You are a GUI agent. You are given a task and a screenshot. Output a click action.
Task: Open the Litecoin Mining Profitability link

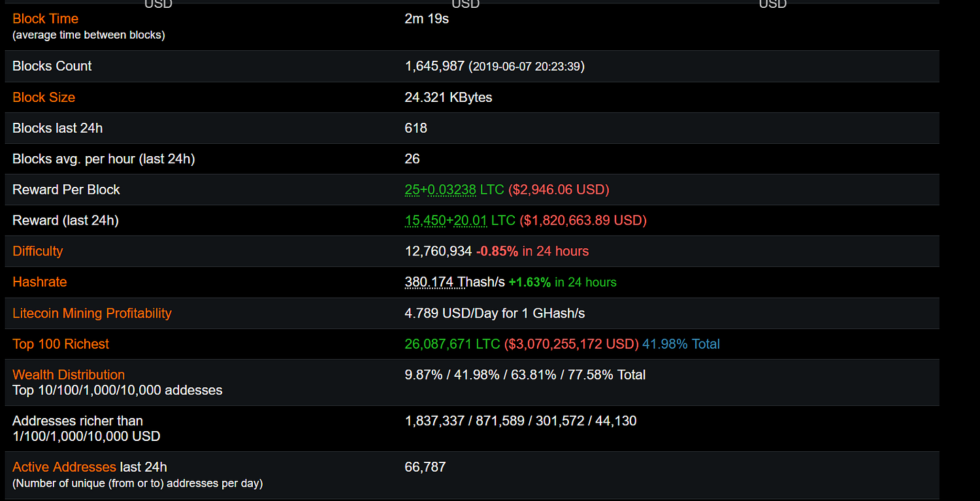(x=92, y=314)
